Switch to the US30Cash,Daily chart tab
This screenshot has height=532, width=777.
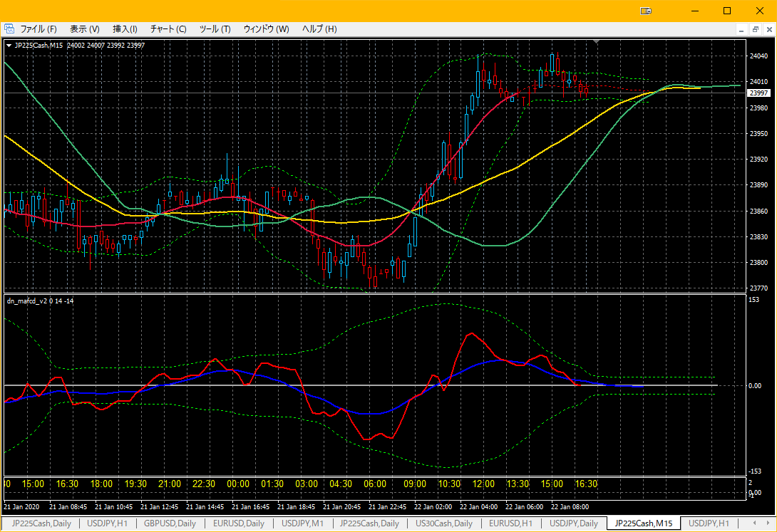pos(443,523)
